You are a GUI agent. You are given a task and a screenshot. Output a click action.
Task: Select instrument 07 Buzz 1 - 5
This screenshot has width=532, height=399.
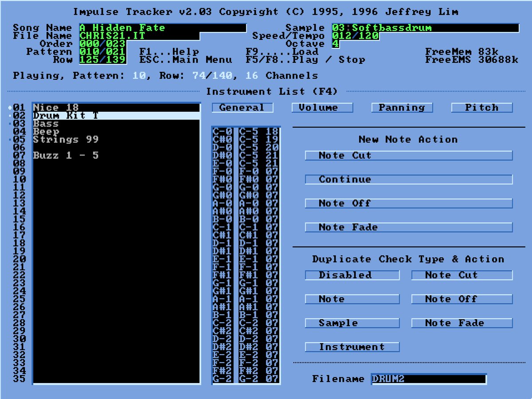[116, 156]
